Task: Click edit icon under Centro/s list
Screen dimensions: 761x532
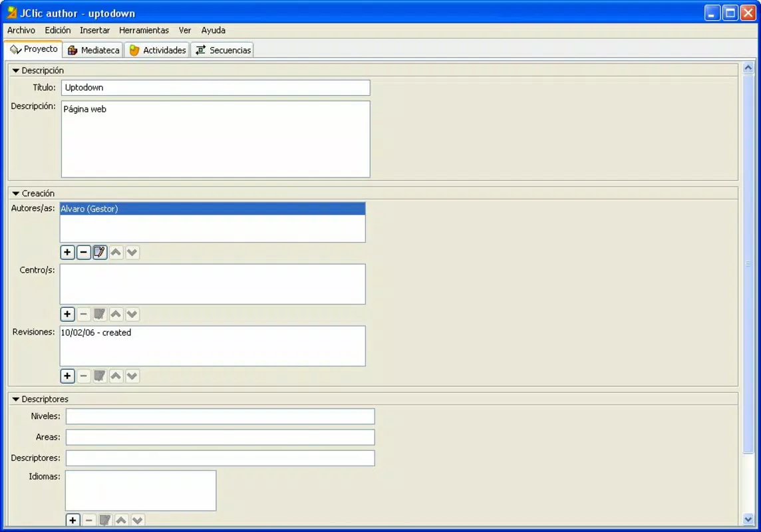Action: tap(100, 315)
